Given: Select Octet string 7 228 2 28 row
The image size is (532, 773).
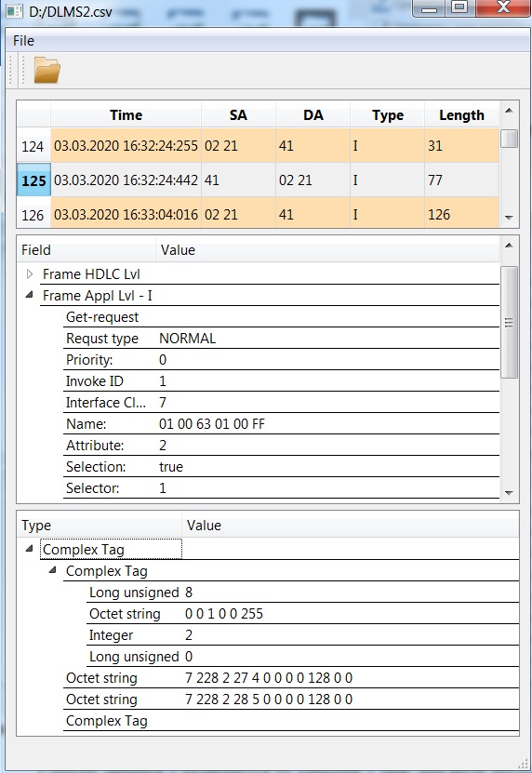Looking at the screenshot, I should (x=291, y=700).
